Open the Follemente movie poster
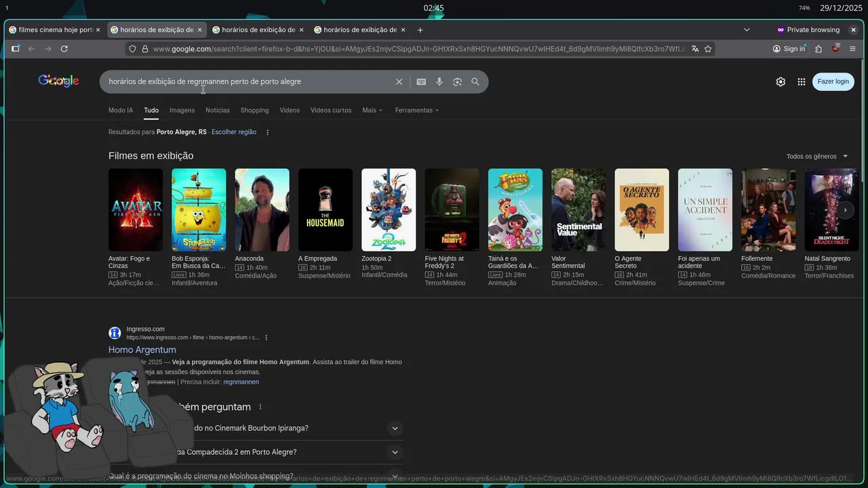The image size is (868, 488). [768, 210]
